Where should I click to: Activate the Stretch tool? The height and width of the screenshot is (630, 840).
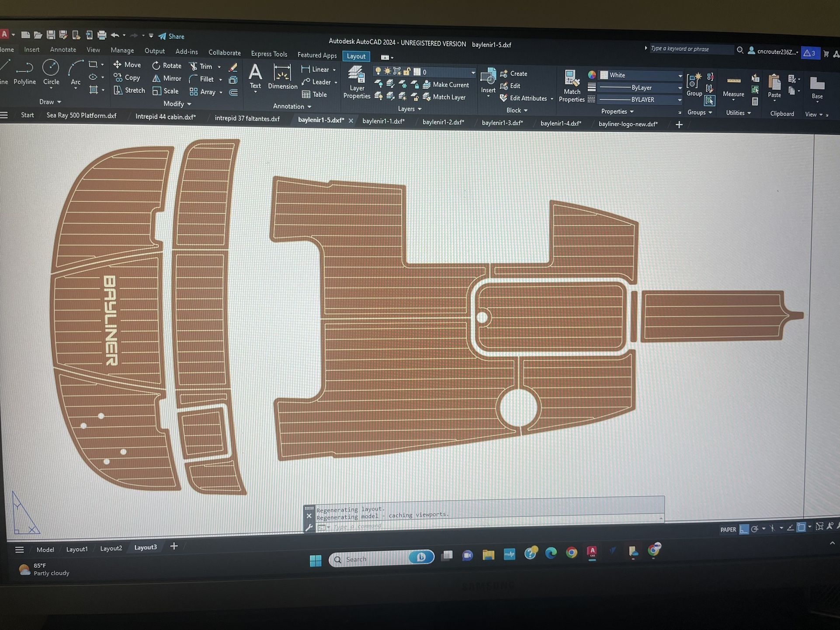tap(129, 90)
